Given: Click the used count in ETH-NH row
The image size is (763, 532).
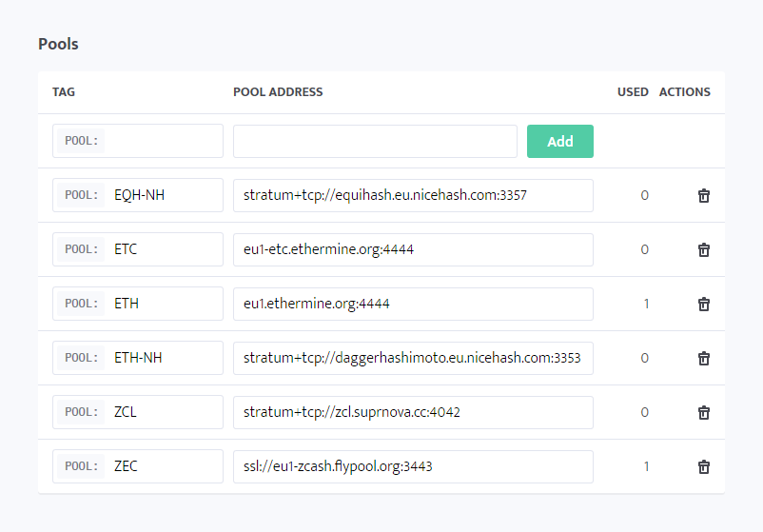Looking at the screenshot, I should pos(644,358).
